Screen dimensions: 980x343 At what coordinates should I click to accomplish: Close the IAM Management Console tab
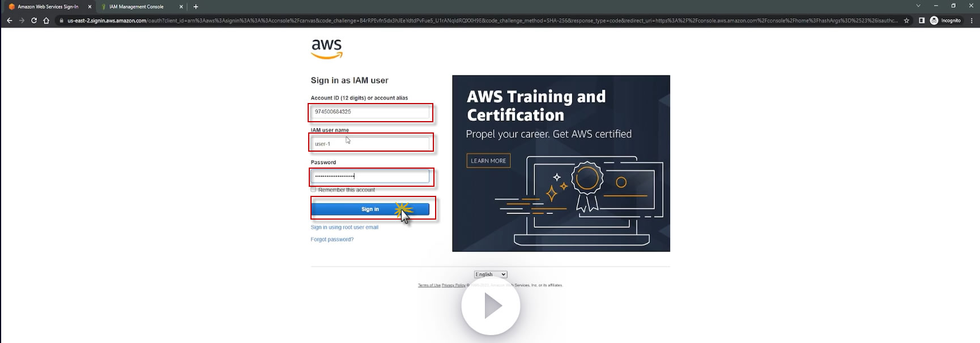tap(181, 7)
